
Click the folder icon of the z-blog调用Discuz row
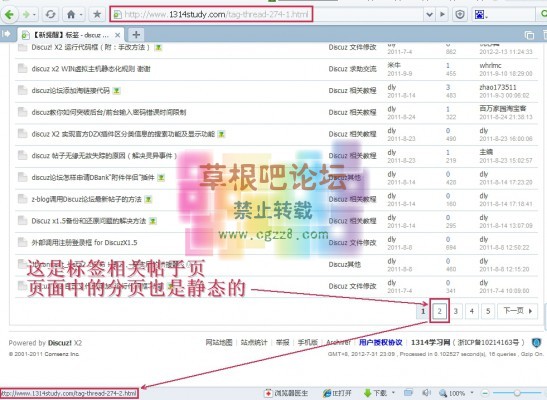23,199
